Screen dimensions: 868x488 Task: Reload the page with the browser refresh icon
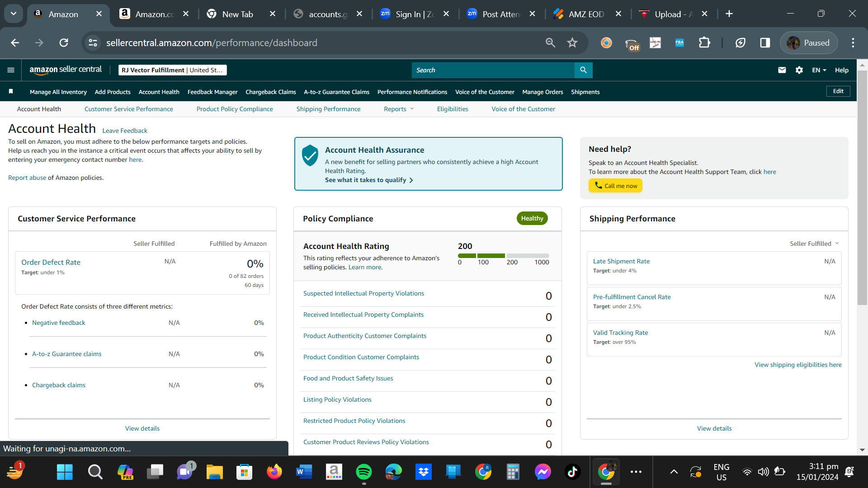tap(64, 42)
